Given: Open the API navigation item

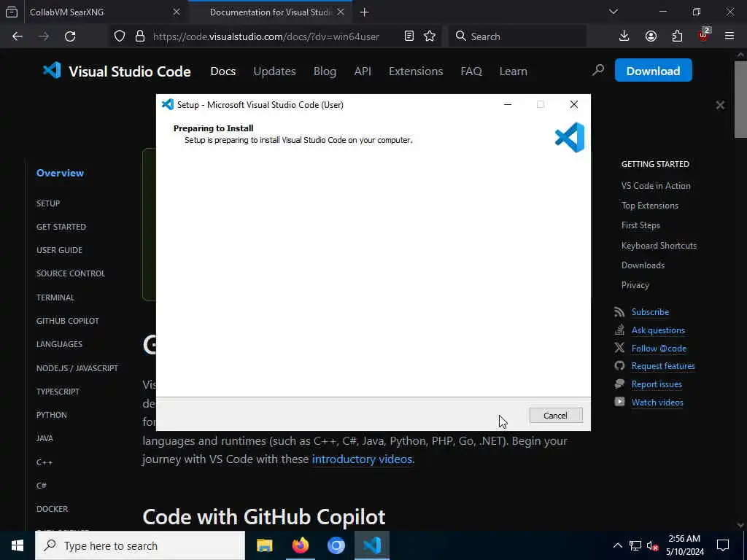Looking at the screenshot, I should [x=363, y=71].
